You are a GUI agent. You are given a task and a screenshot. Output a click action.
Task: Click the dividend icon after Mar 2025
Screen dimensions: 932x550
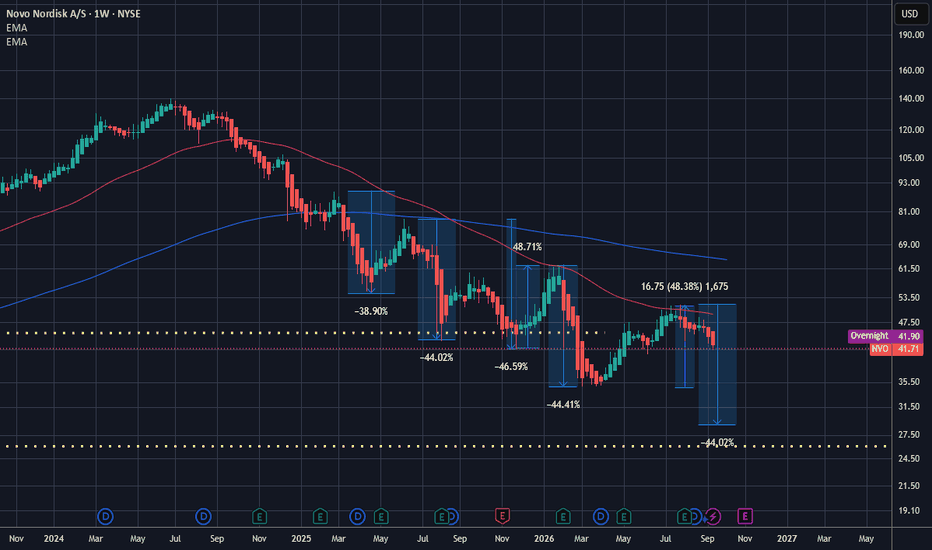(357, 516)
